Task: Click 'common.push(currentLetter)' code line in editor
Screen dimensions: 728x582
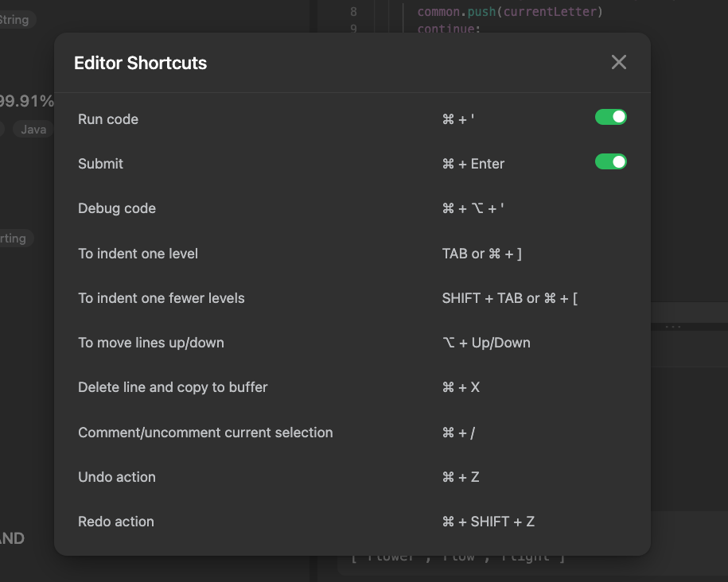Action: (x=510, y=12)
